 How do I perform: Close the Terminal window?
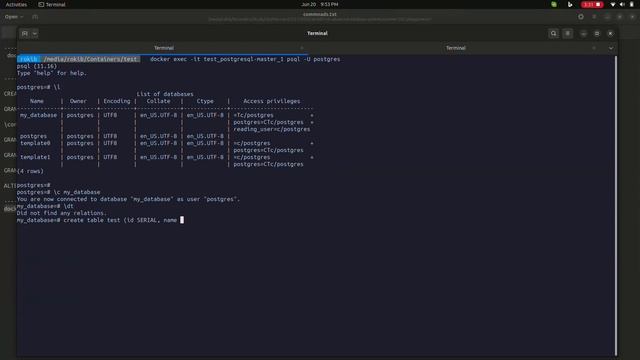click(610, 33)
